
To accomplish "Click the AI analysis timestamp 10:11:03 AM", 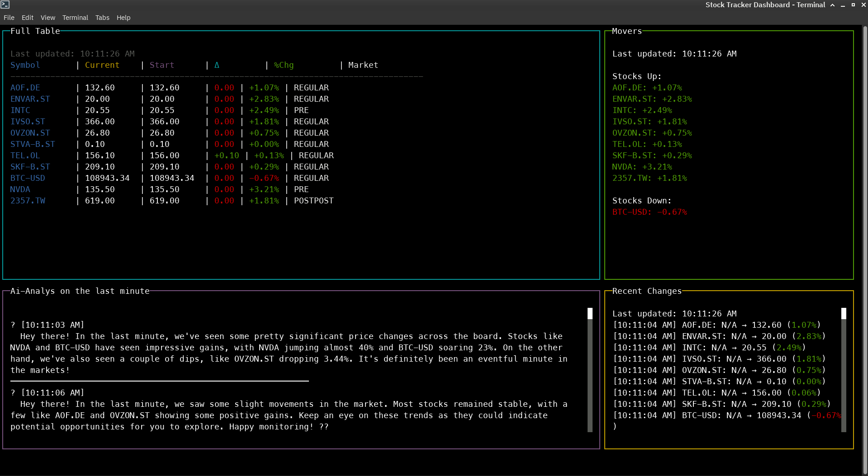I will (x=52, y=325).
